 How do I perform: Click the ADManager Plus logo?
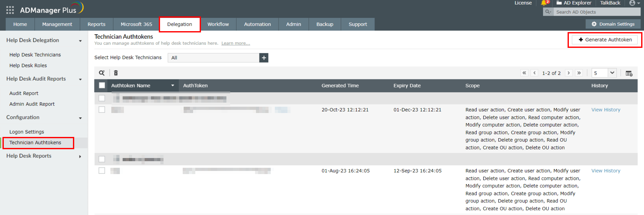[52, 9]
